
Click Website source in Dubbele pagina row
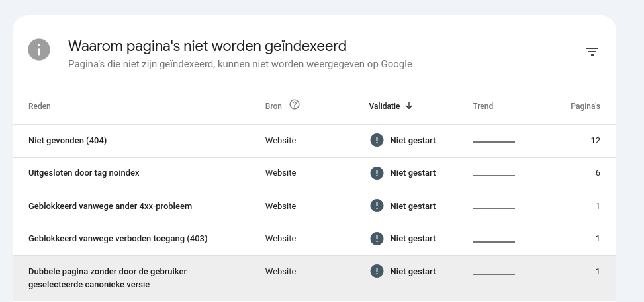pyautogui.click(x=281, y=271)
